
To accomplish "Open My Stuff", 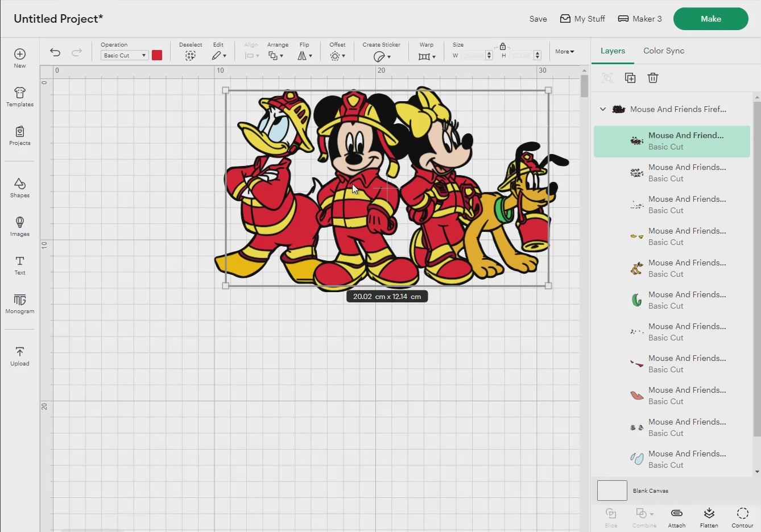I will (582, 19).
